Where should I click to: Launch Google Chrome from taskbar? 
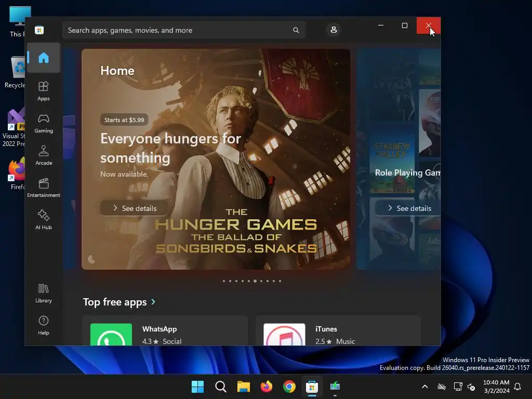coord(289,387)
